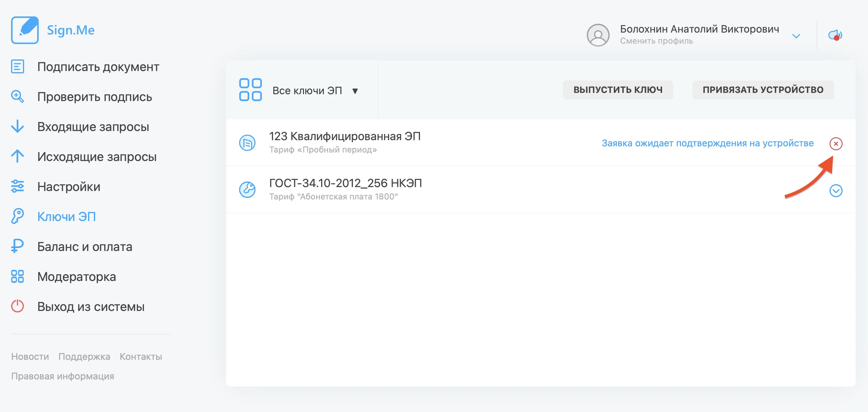Open Настройки page
Image resolution: width=868 pixels, height=412 pixels.
click(x=69, y=186)
